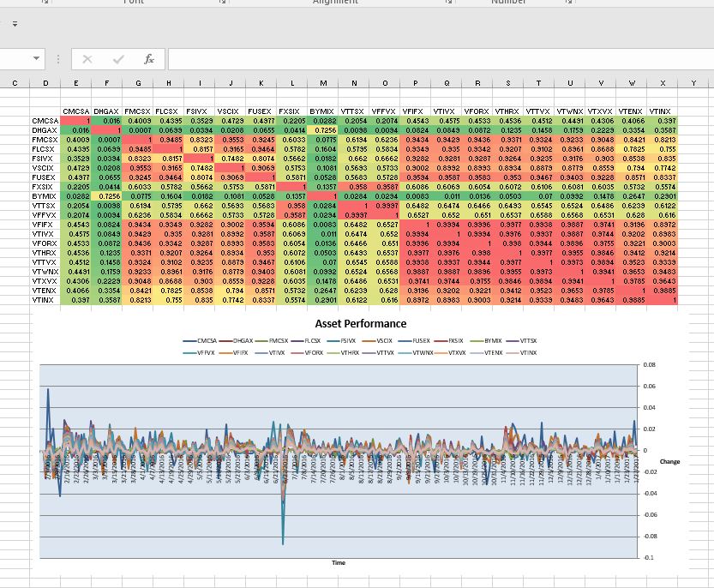
Task: Click the Cancel X icon in formula bar
Action: pos(87,59)
